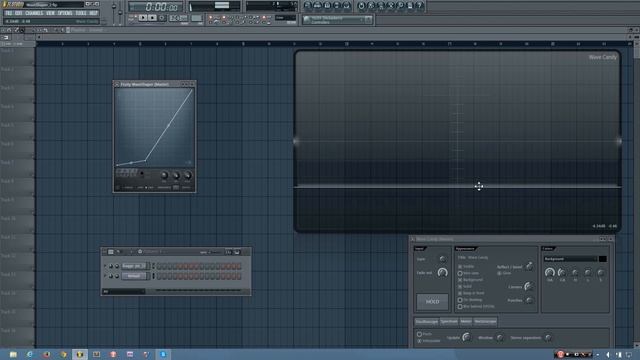Open the graph editor icon in step sequencer
Image resolution: width=640 pixels, height=360 pixels.
click(x=229, y=252)
